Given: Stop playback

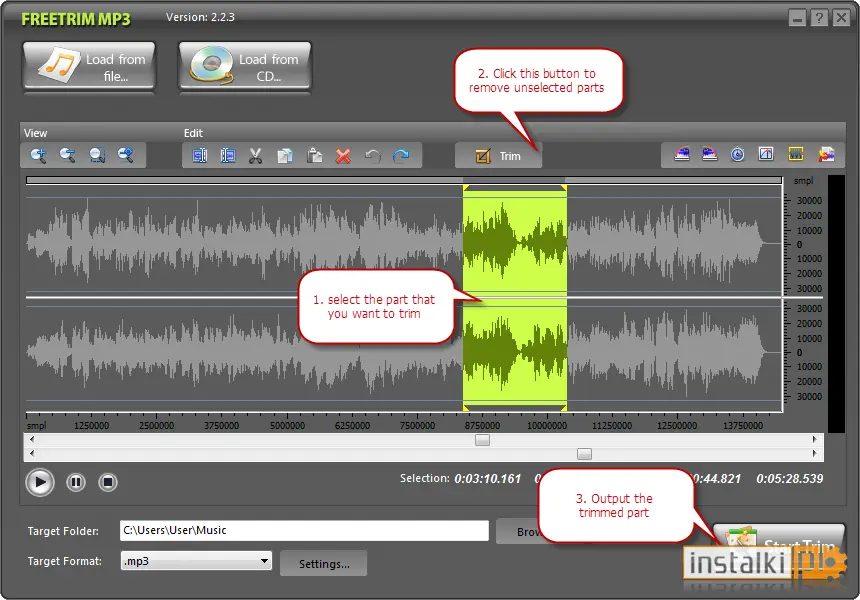Looking at the screenshot, I should [x=108, y=483].
